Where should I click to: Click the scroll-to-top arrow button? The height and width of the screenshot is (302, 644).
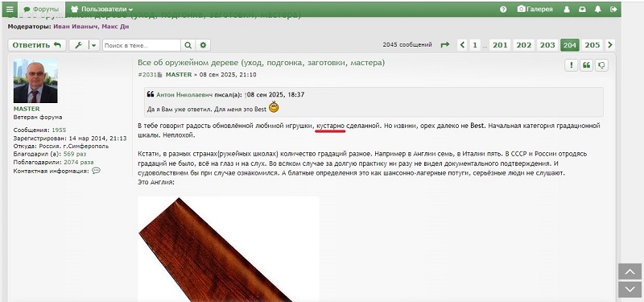630,271
